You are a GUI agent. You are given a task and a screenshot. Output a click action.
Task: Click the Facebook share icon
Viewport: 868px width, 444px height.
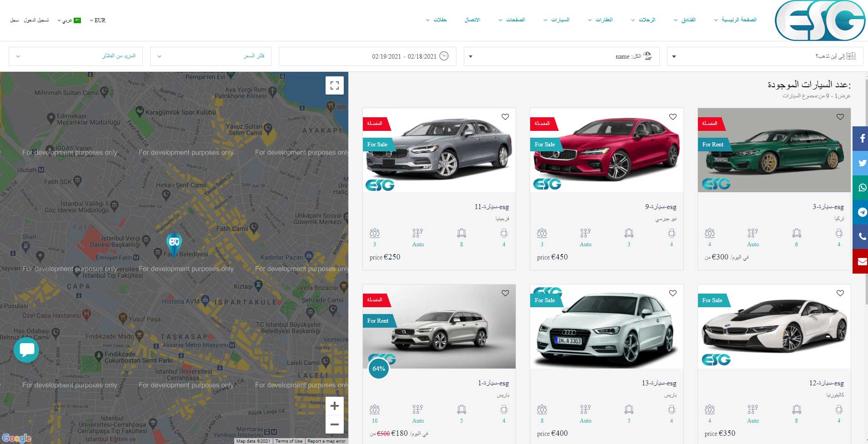861,138
